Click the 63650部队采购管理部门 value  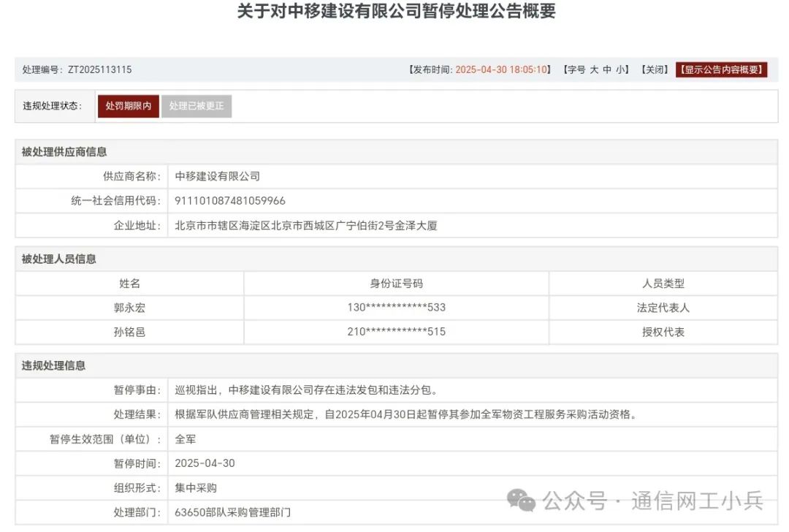click(x=233, y=512)
